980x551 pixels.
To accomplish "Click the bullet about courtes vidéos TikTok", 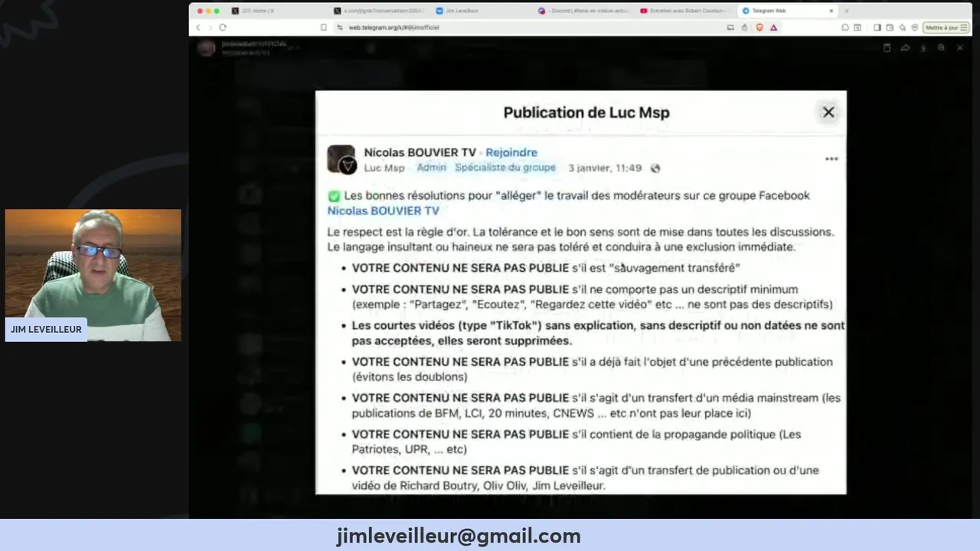I will pyautogui.click(x=598, y=333).
